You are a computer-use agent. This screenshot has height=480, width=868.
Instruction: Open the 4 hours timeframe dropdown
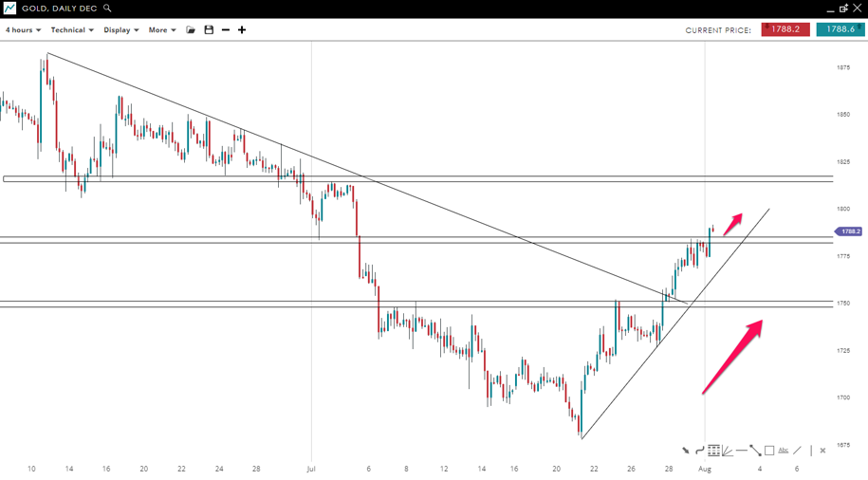(23, 30)
